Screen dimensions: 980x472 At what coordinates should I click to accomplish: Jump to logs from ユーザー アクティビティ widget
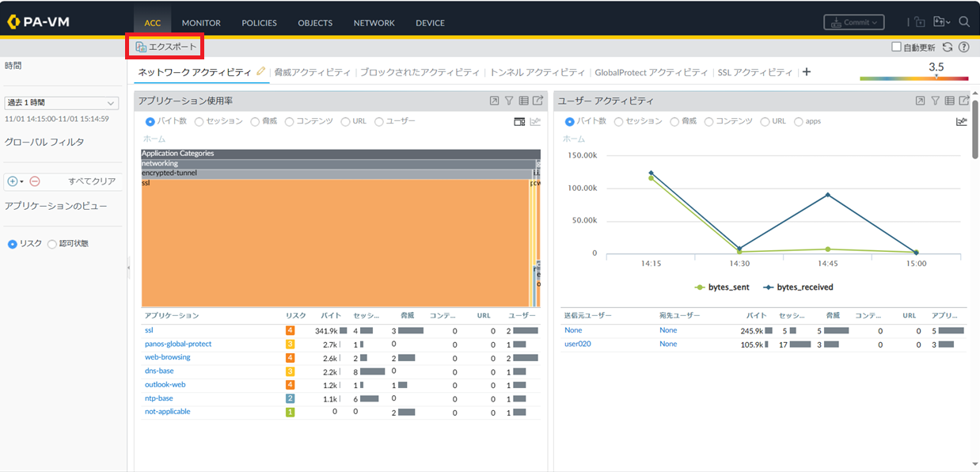click(949, 101)
